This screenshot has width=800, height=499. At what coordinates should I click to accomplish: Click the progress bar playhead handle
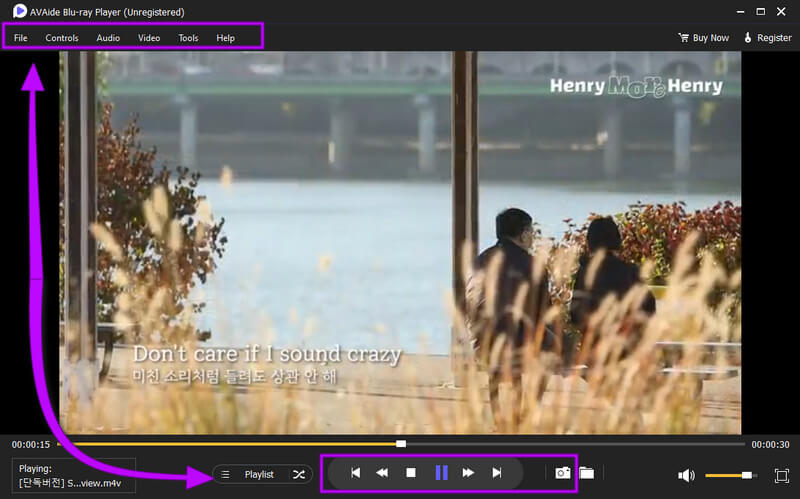pos(401,444)
